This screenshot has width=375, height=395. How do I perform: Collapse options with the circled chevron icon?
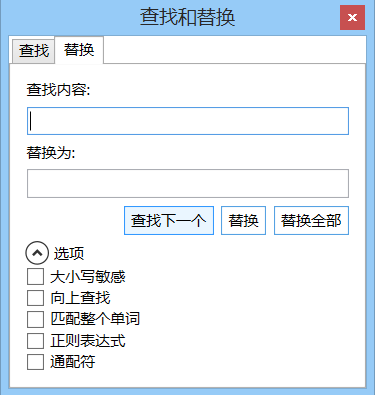[x=37, y=253]
